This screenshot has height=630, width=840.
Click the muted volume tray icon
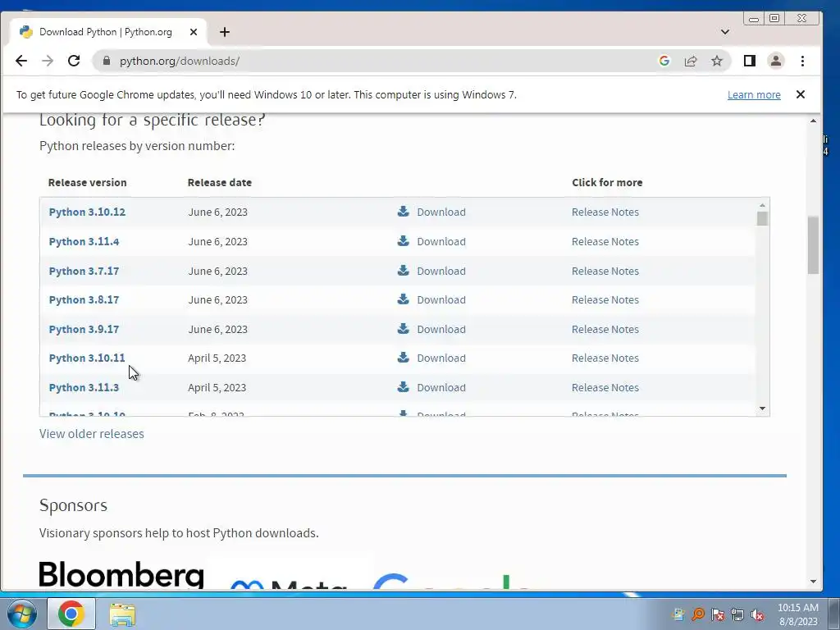(757, 614)
